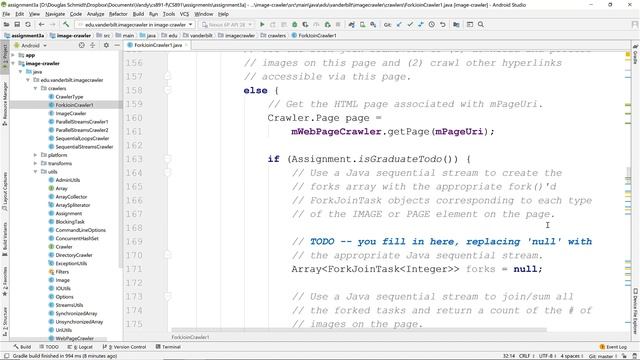Navigate back with the left arrow icon
This screenshot has width=640, height=360.
[x=41, y=24]
